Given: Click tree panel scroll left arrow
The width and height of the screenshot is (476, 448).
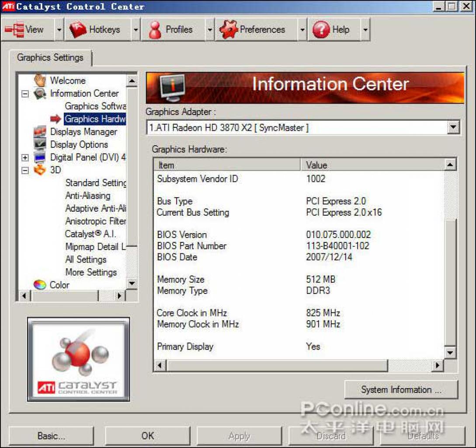Looking at the screenshot, I should (x=24, y=295).
